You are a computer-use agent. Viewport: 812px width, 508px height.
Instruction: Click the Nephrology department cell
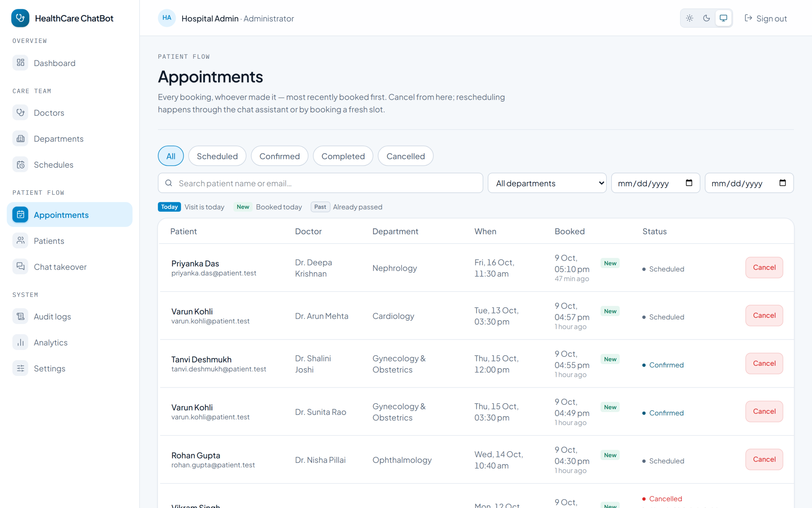(x=395, y=268)
